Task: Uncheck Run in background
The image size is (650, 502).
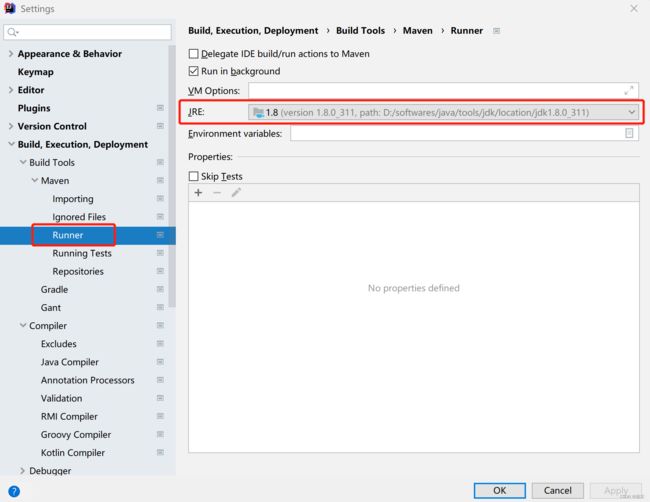Action: coord(193,71)
